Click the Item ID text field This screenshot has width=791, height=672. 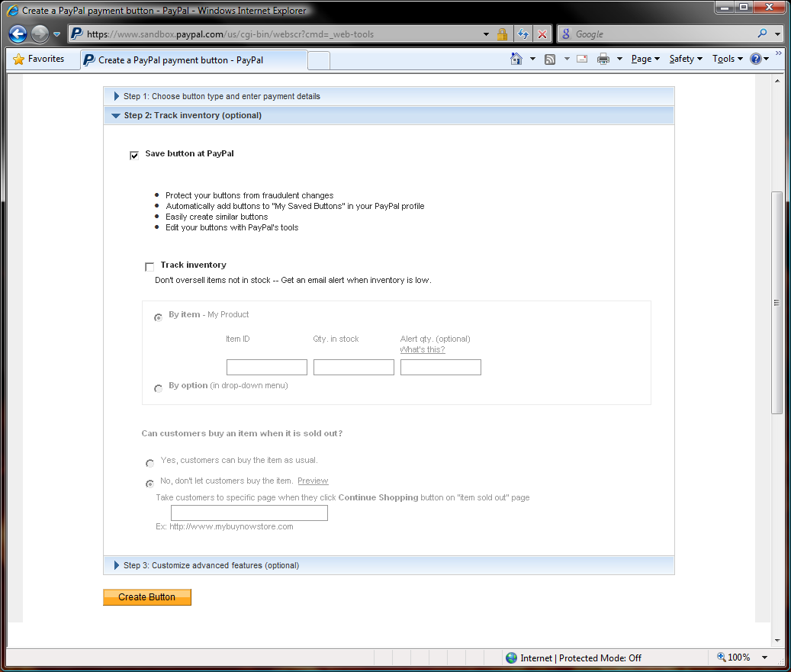[x=267, y=368]
